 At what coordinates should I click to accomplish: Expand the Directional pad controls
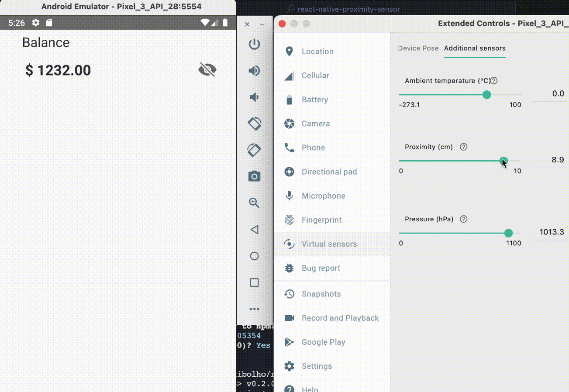coord(329,172)
